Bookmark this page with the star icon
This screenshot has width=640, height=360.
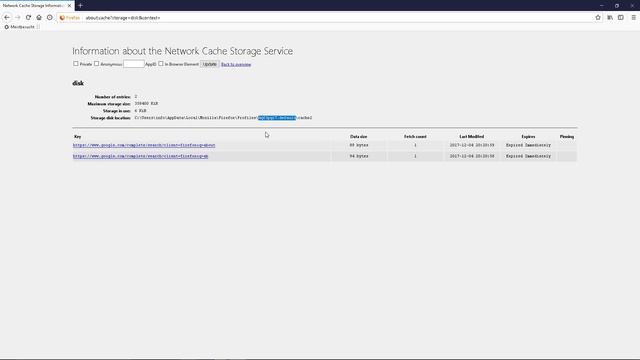[x=598, y=18]
